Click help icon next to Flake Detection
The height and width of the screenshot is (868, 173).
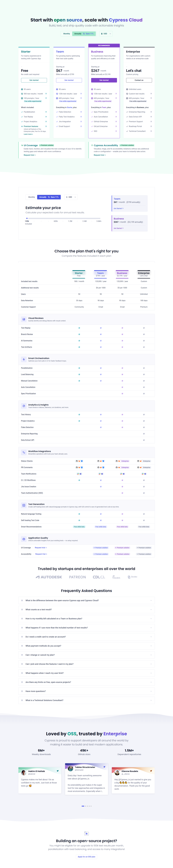(81, 112)
